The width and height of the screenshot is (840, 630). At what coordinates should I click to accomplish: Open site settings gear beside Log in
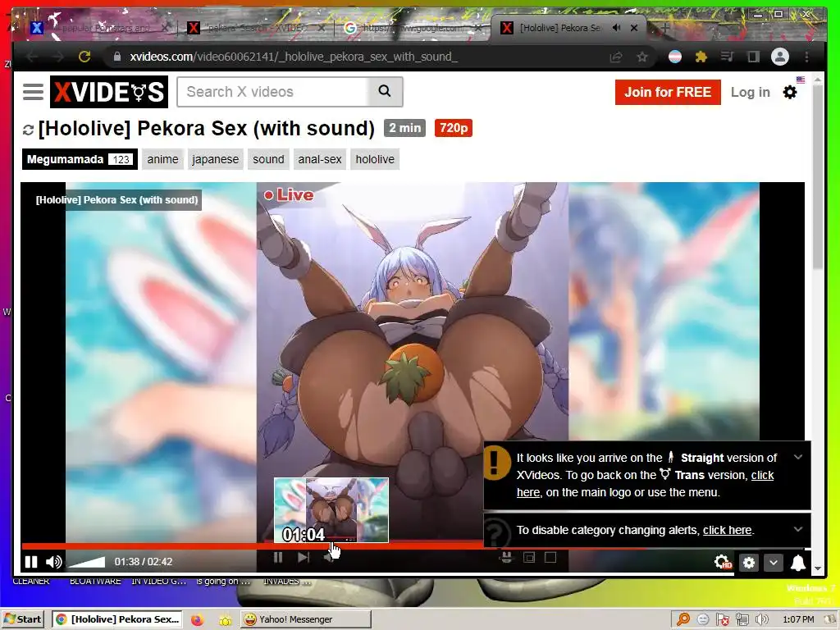point(790,92)
